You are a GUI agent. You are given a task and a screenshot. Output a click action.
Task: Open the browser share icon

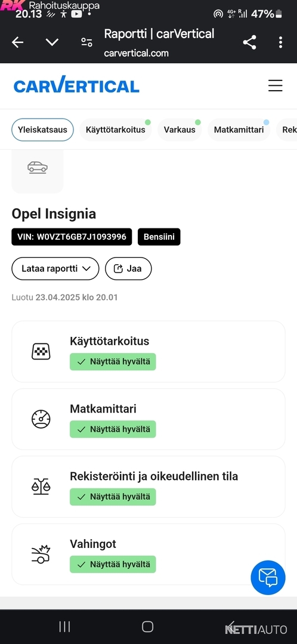(x=249, y=42)
